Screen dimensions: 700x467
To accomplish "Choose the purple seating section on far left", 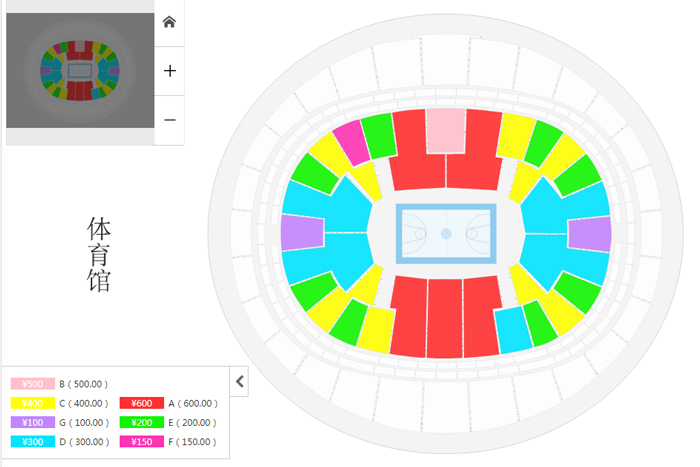I will click(302, 232).
